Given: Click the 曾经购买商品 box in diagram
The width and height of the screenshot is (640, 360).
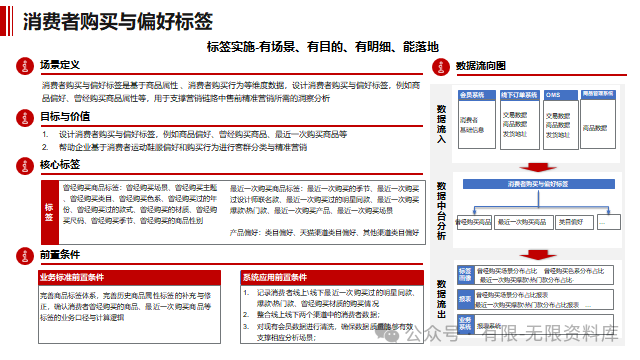Looking at the screenshot, I should coord(474,222).
